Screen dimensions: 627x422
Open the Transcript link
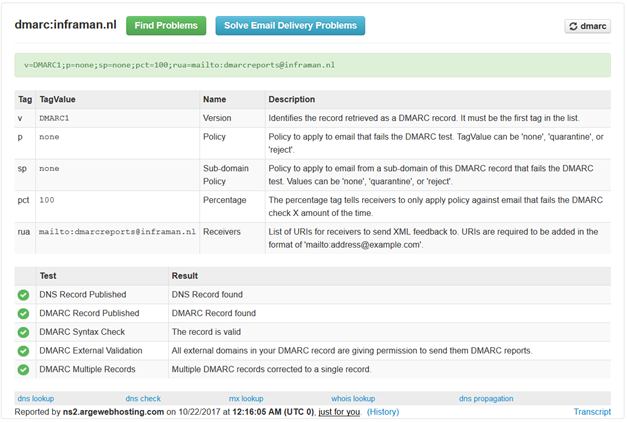click(591, 411)
